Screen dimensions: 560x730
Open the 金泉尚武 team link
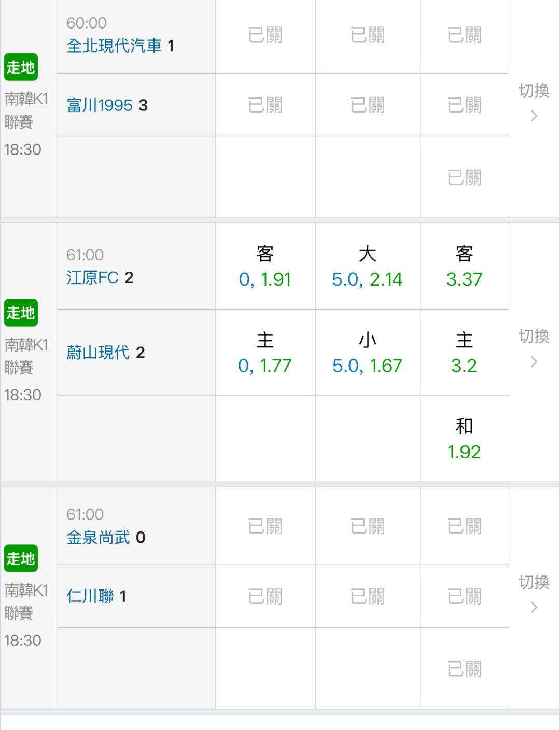pyautogui.click(x=98, y=537)
